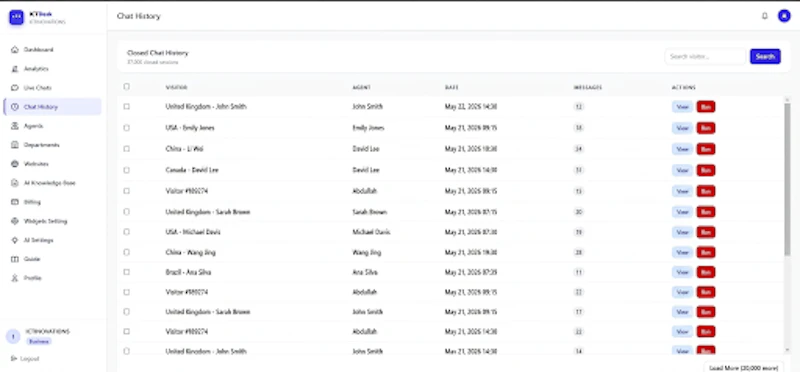Open Departments via its building icon
This screenshot has width=800, height=372.
click(x=15, y=145)
